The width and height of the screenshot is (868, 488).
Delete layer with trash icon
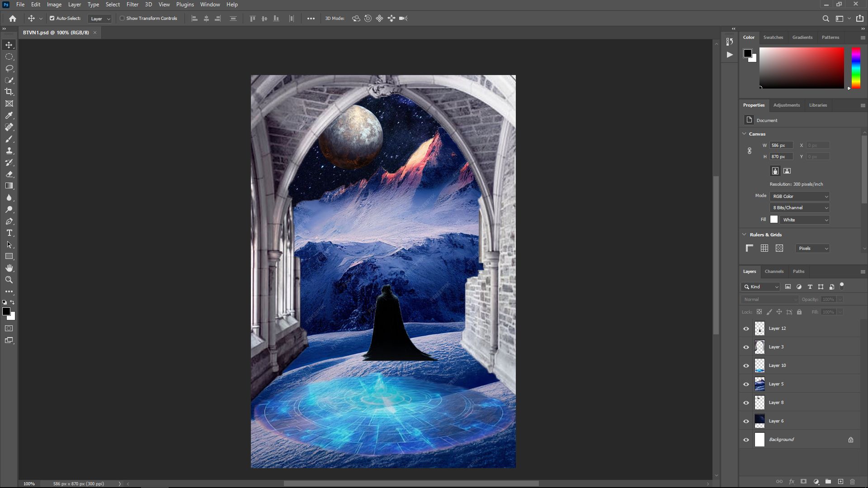pyautogui.click(x=853, y=482)
